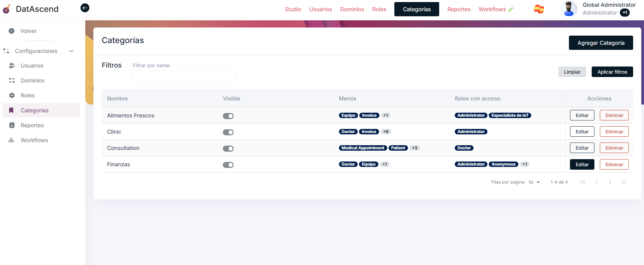This screenshot has height=265, width=644.
Task: Click the sidebar collapse arrow icon
Action: pyautogui.click(x=85, y=8)
